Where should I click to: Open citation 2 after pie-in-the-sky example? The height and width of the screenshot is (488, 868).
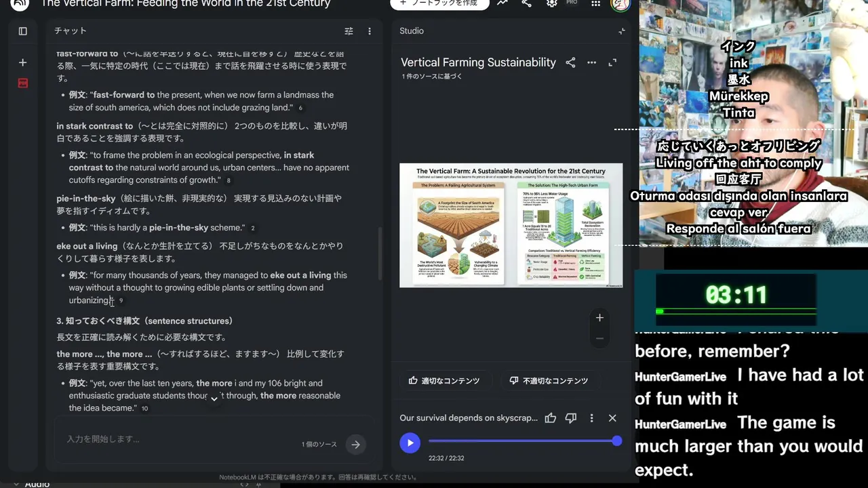tap(253, 228)
